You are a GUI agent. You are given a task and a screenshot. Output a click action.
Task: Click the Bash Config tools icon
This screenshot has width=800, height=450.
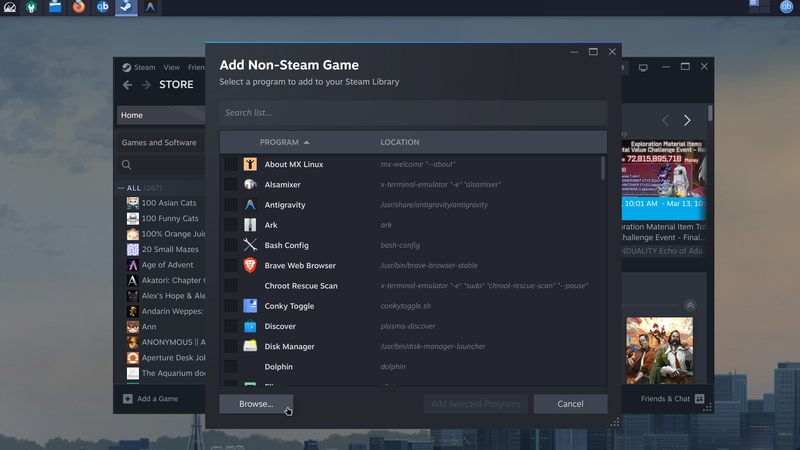(x=250, y=245)
